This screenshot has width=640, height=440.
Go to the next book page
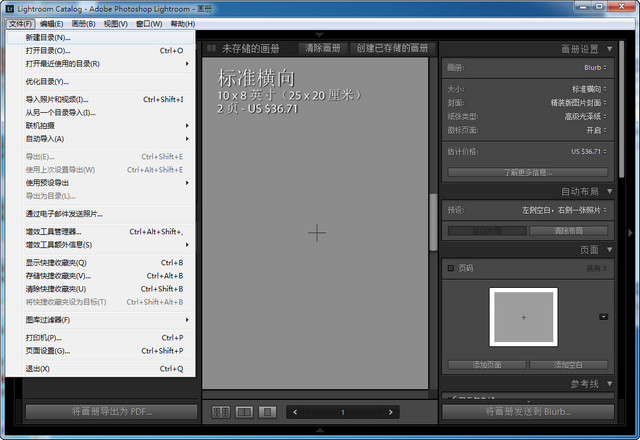(x=390, y=411)
